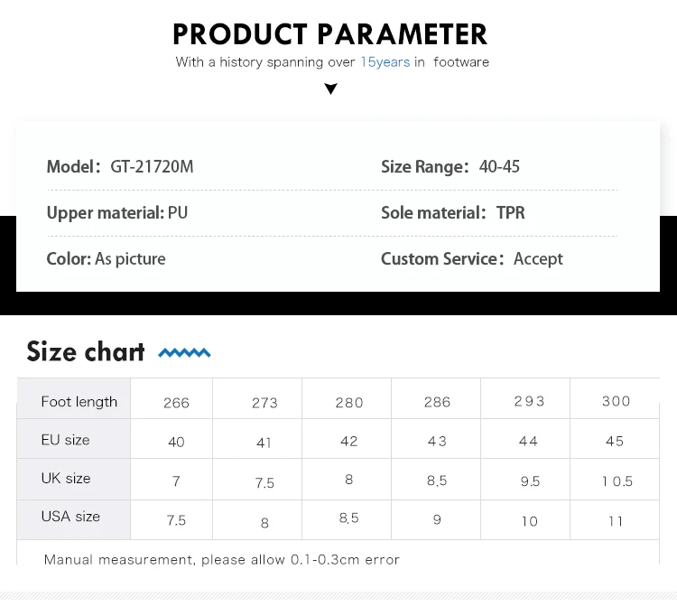Click UK size cell 10.5

pos(617,481)
